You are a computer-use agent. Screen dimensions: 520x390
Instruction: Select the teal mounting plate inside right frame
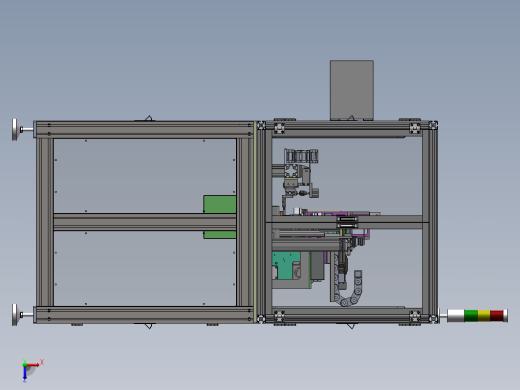pos(286,265)
